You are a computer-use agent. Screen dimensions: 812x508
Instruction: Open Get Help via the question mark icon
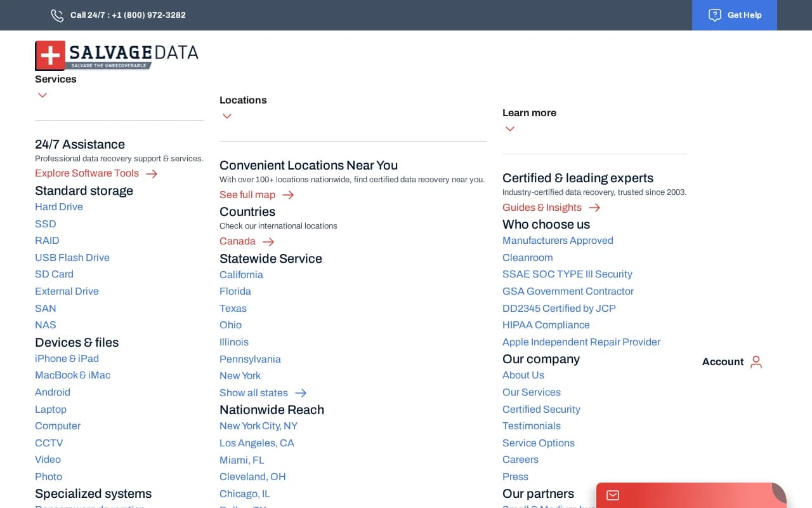(x=715, y=15)
